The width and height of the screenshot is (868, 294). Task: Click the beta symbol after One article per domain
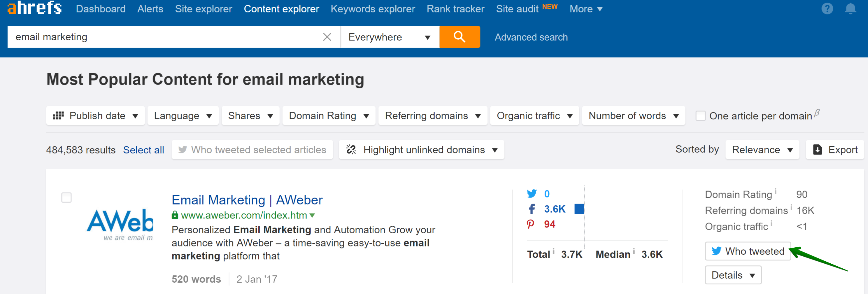pyautogui.click(x=816, y=113)
